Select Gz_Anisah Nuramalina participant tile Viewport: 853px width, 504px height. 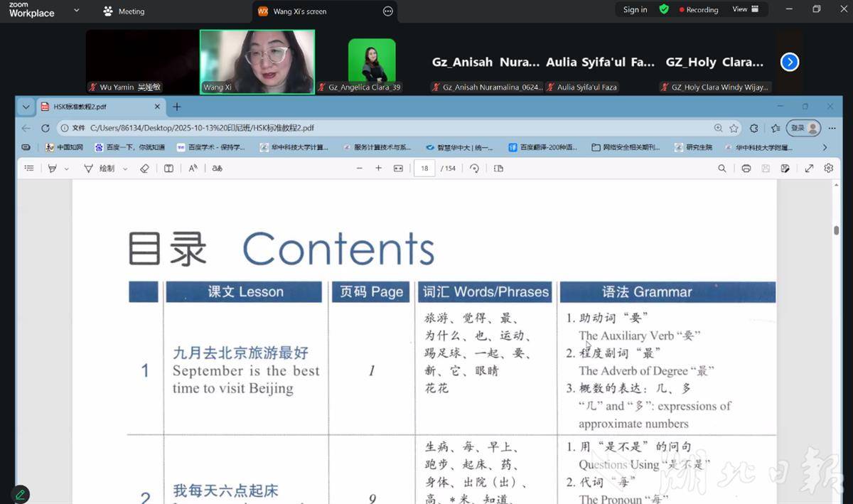pos(486,62)
